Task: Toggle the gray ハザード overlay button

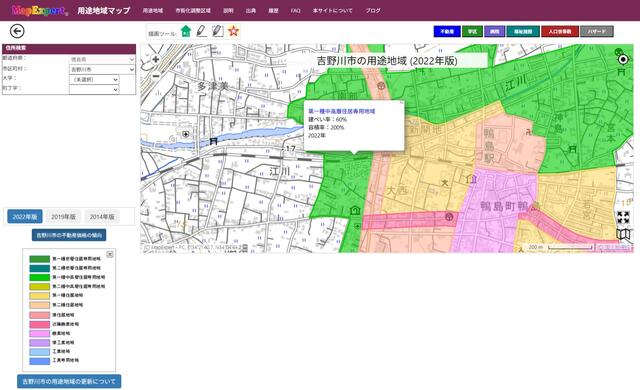Action: click(x=597, y=31)
